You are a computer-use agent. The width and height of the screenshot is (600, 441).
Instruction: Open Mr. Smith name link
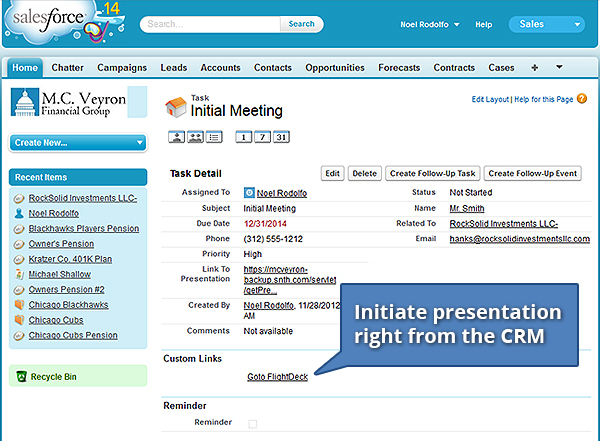(467, 208)
